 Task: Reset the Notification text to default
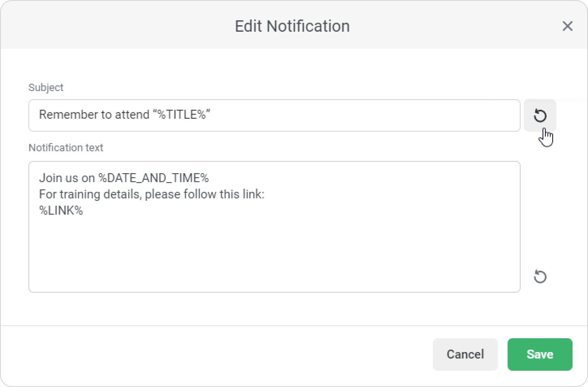click(540, 277)
